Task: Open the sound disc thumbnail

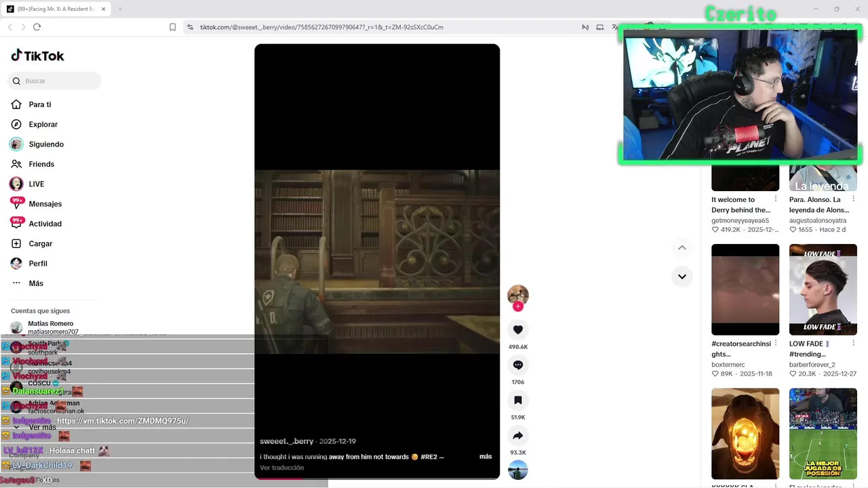Action: pyautogui.click(x=518, y=470)
